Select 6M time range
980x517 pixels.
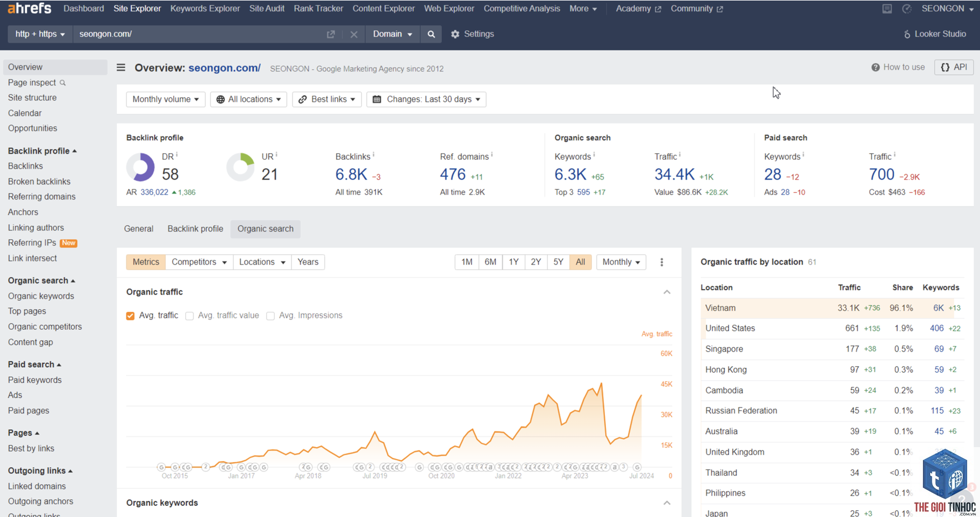491,262
